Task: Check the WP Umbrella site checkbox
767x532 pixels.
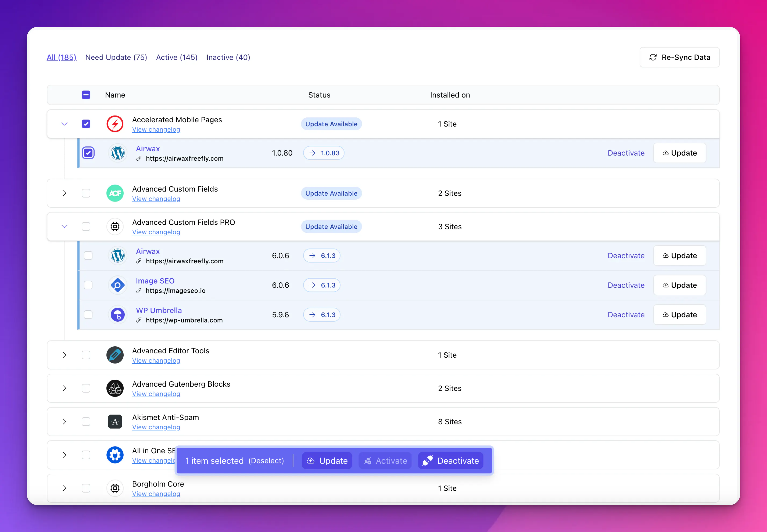Action: coord(88,315)
